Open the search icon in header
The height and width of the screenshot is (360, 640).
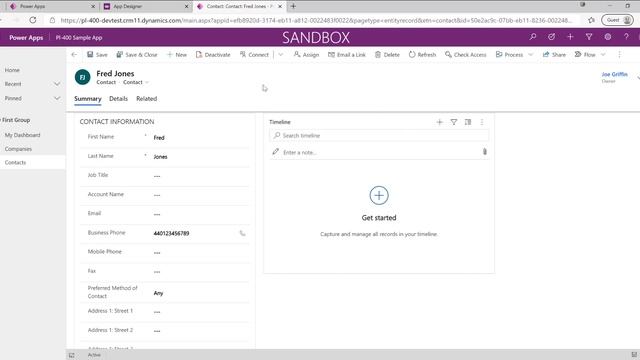(533, 37)
